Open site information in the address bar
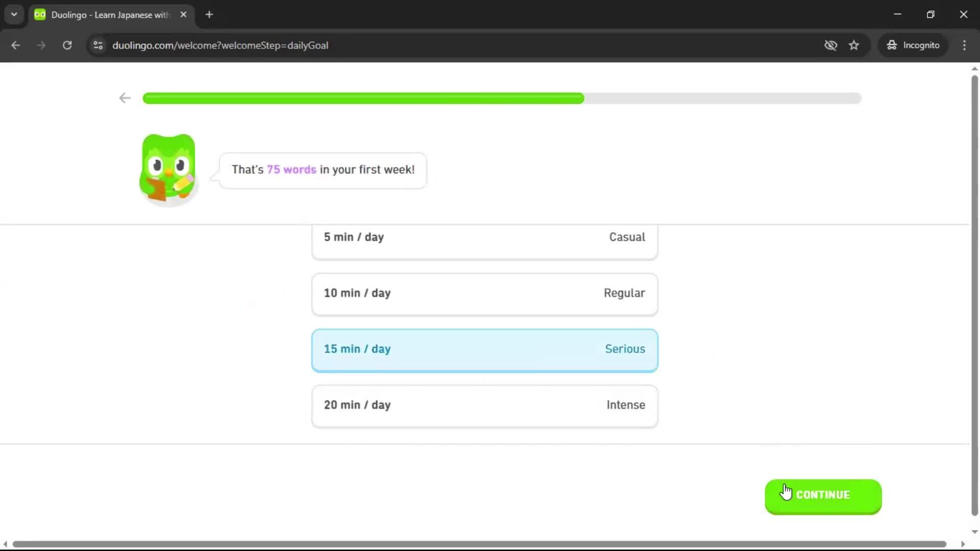Screen dimensions: 980x551 click(98, 45)
